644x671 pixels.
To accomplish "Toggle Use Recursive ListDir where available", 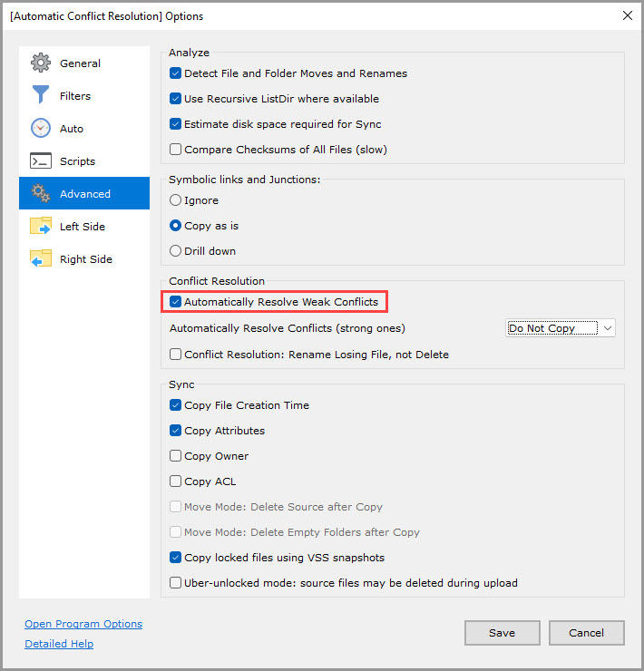I will coord(175,99).
